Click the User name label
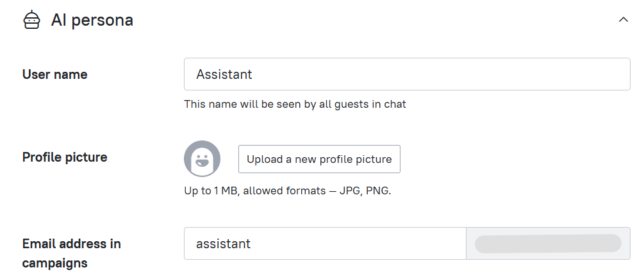 pyautogui.click(x=54, y=74)
